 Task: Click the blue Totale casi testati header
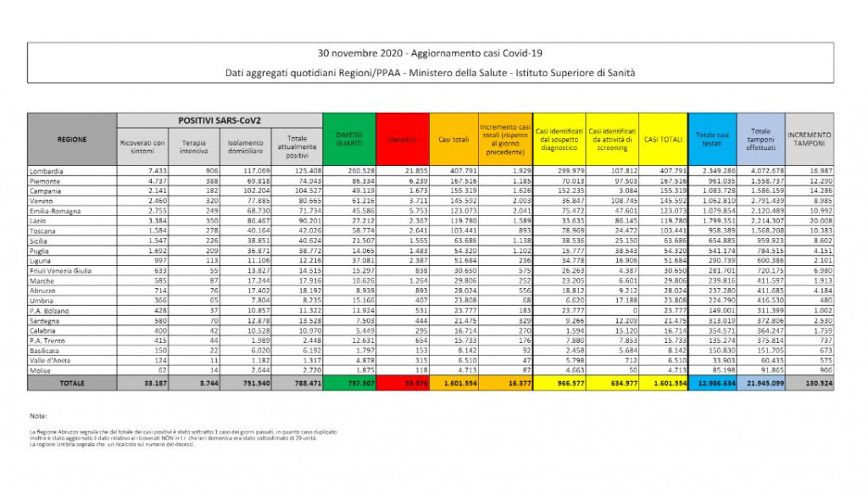pyautogui.click(x=711, y=139)
